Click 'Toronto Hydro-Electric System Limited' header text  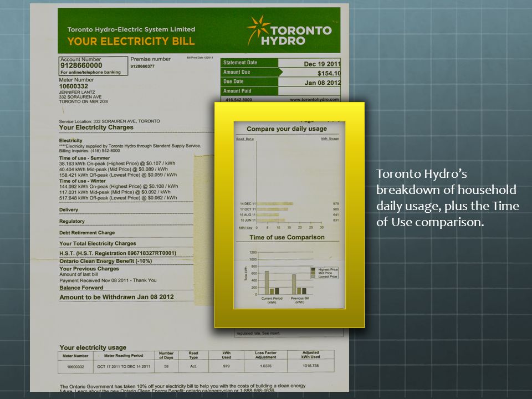pyautogui.click(x=131, y=29)
